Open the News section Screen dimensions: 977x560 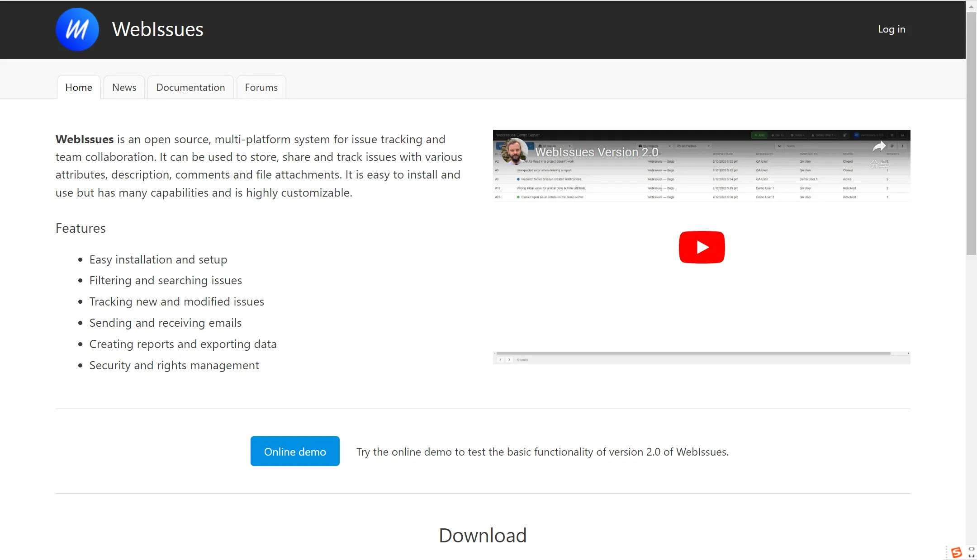click(x=124, y=87)
